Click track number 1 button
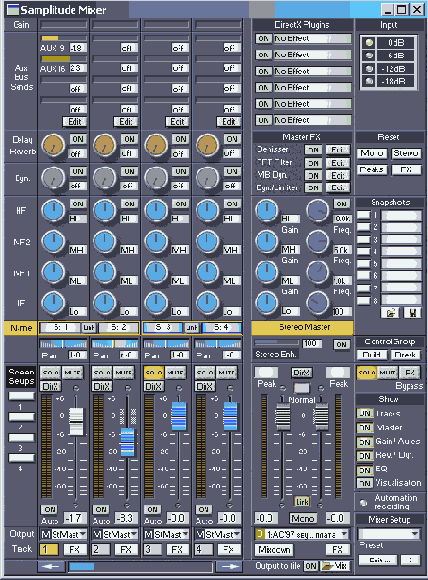The width and height of the screenshot is (428, 580). click(48, 550)
